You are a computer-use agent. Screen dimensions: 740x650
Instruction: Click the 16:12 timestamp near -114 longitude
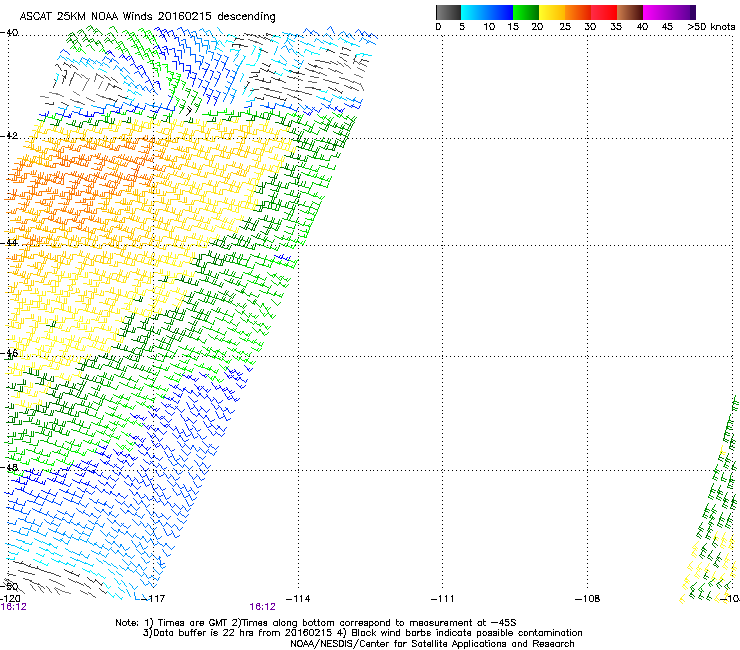pos(263,606)
